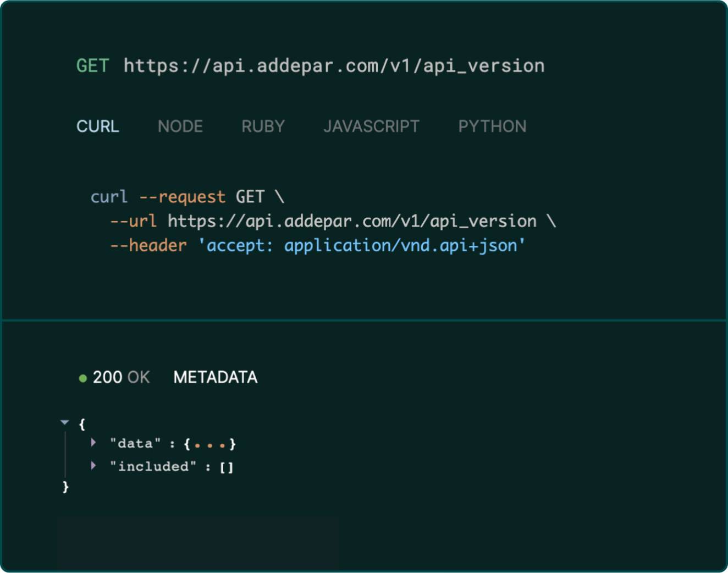Open the RUBY code sample tab
Image resolution: width=728 pixels, height=573 pixels.
tap(263, 126)
